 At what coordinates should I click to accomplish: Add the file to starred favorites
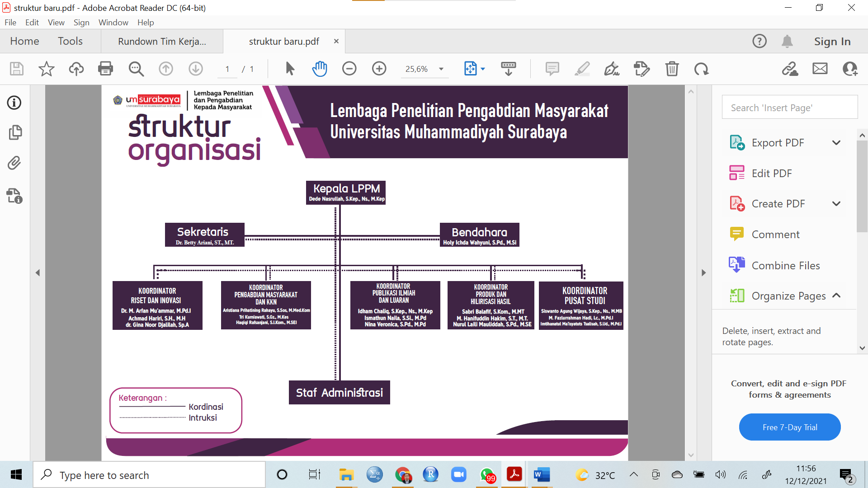[x=46, y=69]
